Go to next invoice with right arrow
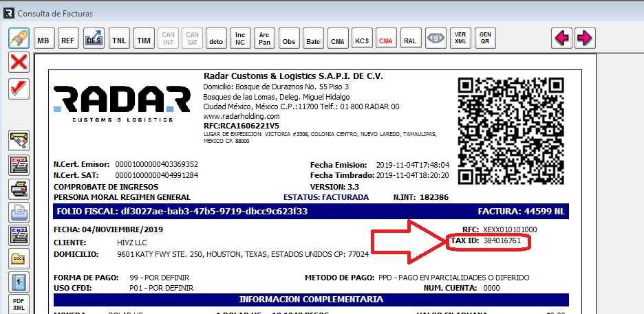 pyautogui.click(x=585, y=38)
